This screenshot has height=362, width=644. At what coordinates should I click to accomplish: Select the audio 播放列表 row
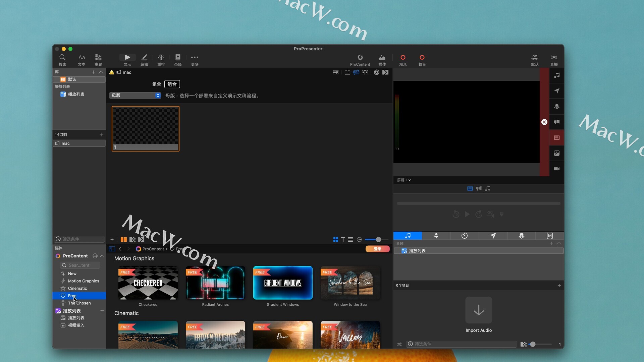(x=479, y=251)
